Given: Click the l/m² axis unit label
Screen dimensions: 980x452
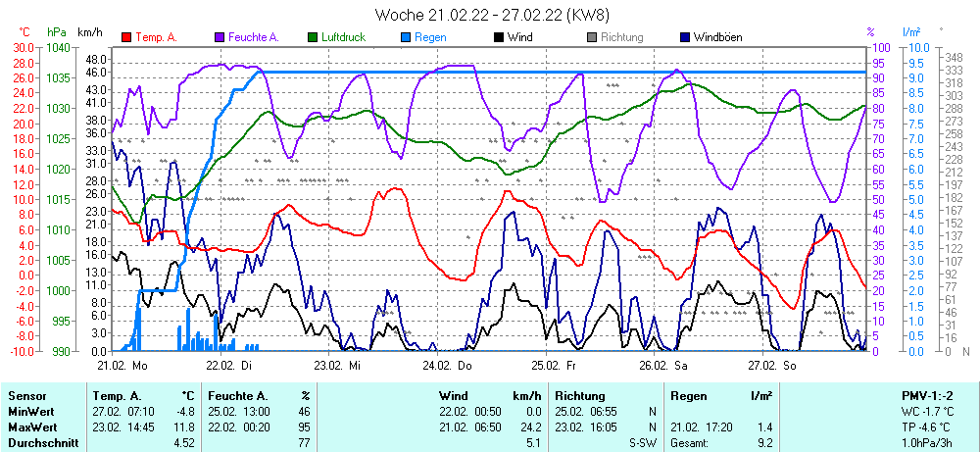Looking at the screenshot, I should [911, 32].
